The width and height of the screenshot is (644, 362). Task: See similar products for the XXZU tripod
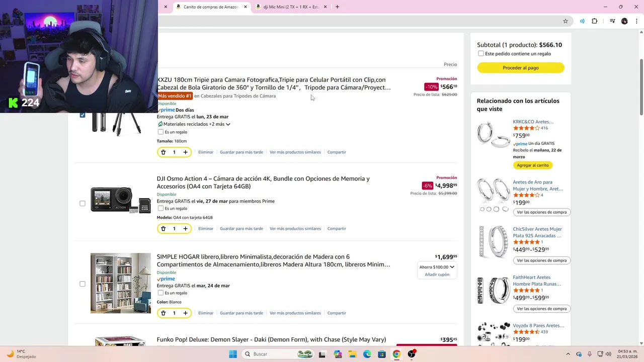pyautogui.click(x=295, y=152)
